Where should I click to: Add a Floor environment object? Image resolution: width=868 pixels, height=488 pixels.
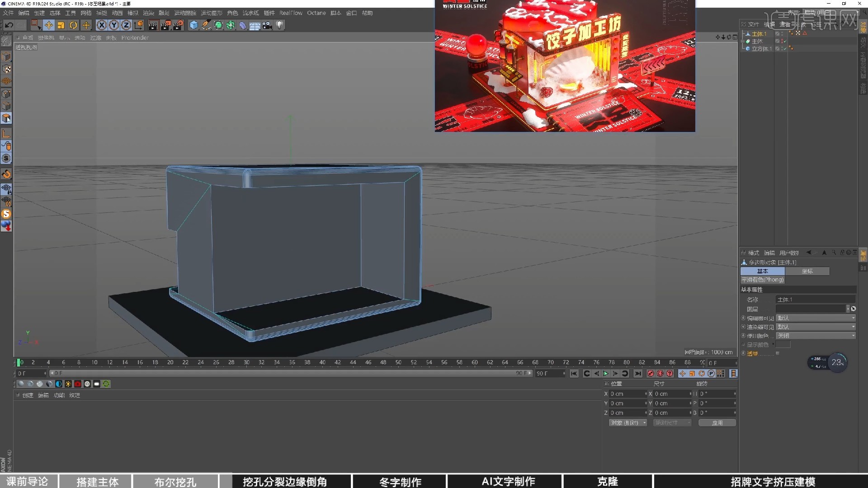[255, 25]
